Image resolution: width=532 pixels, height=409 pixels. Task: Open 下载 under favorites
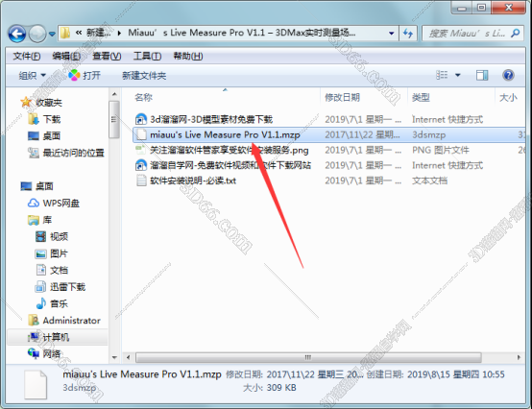tap(52, 119)
